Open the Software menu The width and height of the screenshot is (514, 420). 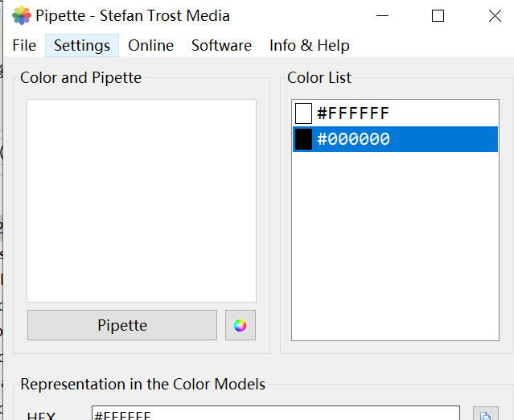coord(221,45)
